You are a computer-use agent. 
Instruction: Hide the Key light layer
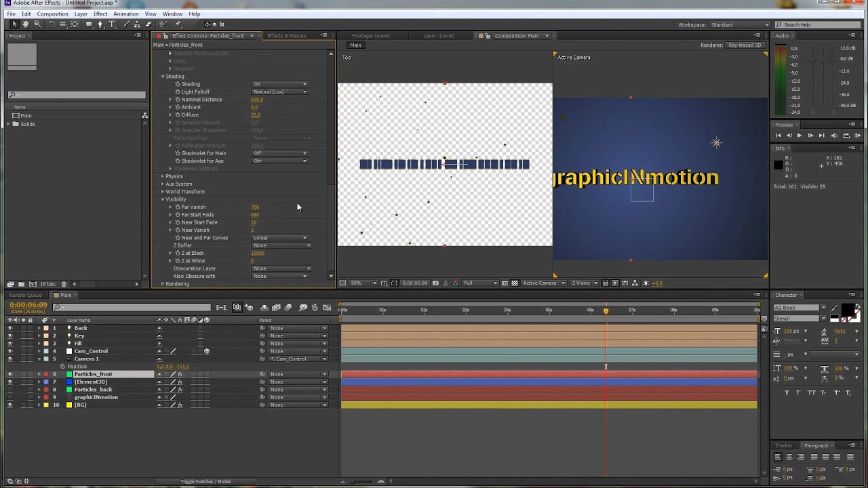click(9, 335)
